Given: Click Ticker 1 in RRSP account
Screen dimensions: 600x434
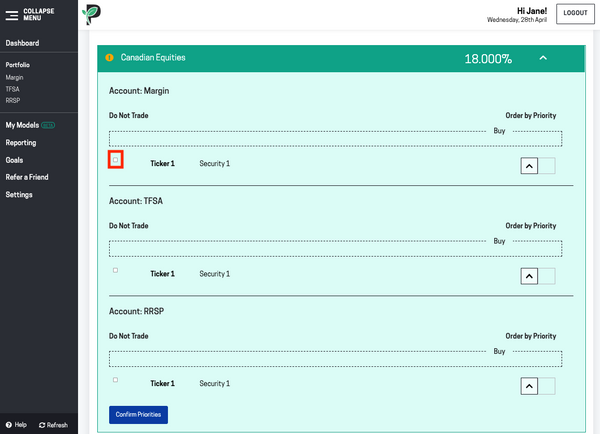Looking at the screenshot, I should pyautogui.click(x=162, y=383).
